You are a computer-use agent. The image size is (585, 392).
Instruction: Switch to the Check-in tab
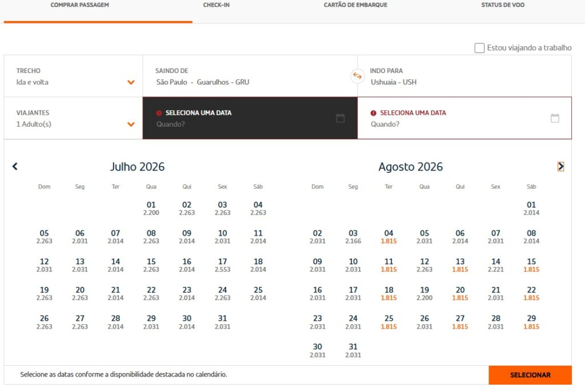[217, 5]
